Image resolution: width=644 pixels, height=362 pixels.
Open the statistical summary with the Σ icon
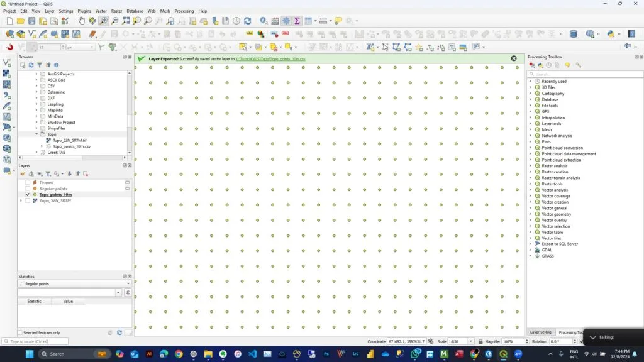297,21
